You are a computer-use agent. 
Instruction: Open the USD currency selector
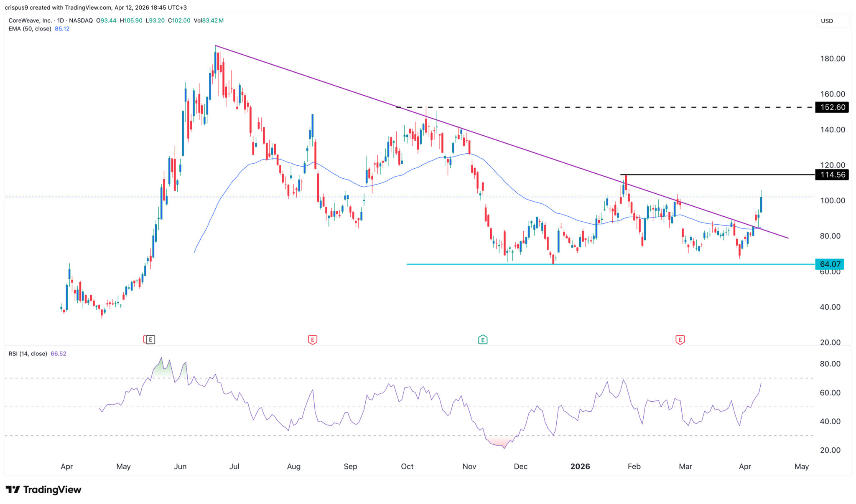832,21
